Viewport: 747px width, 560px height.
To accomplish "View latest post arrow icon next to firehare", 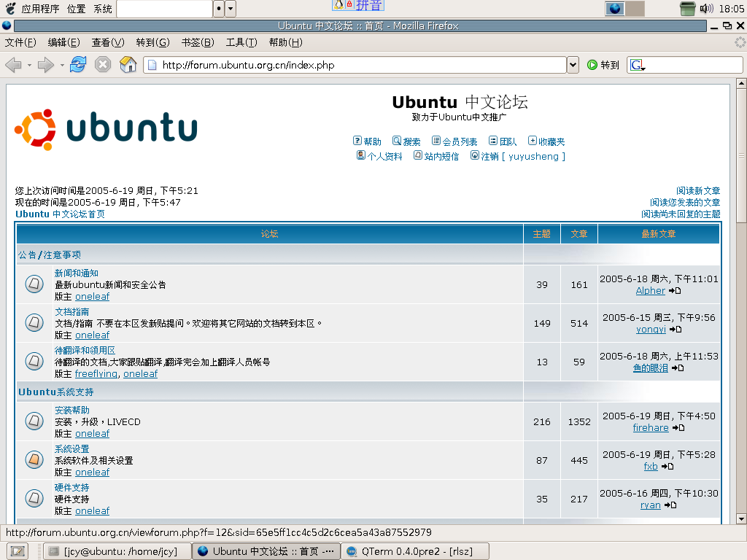I will 678,427.
